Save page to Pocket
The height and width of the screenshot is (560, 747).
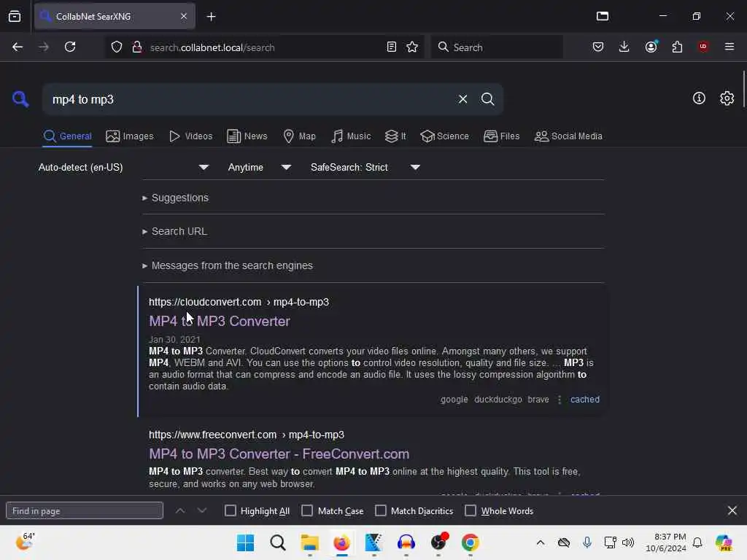click(598, 47)
